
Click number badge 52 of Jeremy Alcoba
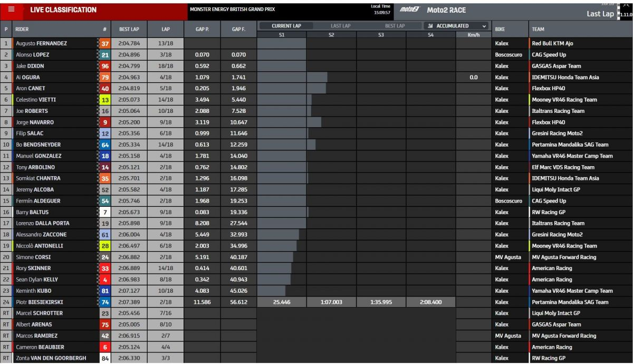click(x=105, y=190)
